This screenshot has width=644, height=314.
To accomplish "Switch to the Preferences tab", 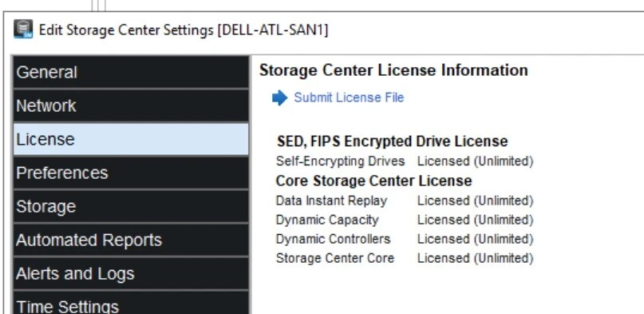I will pos(131,173).
